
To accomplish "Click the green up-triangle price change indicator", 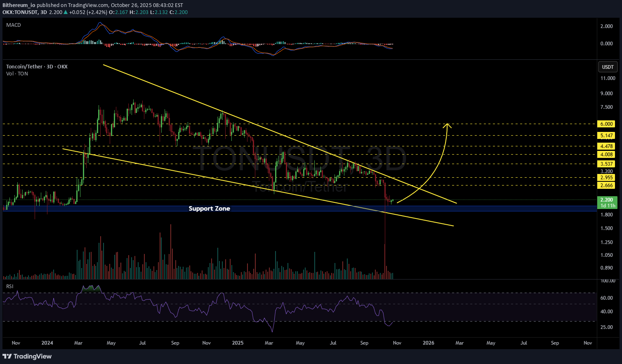I will coord(66,12).
